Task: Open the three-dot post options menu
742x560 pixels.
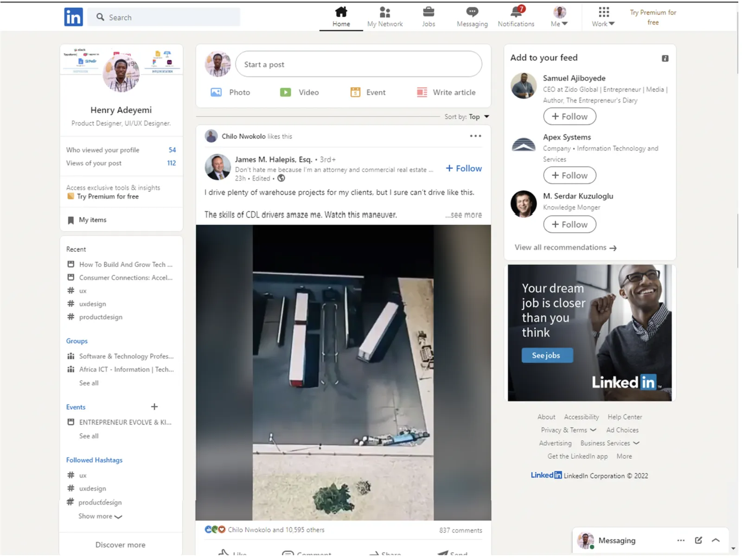Action: 475,136
